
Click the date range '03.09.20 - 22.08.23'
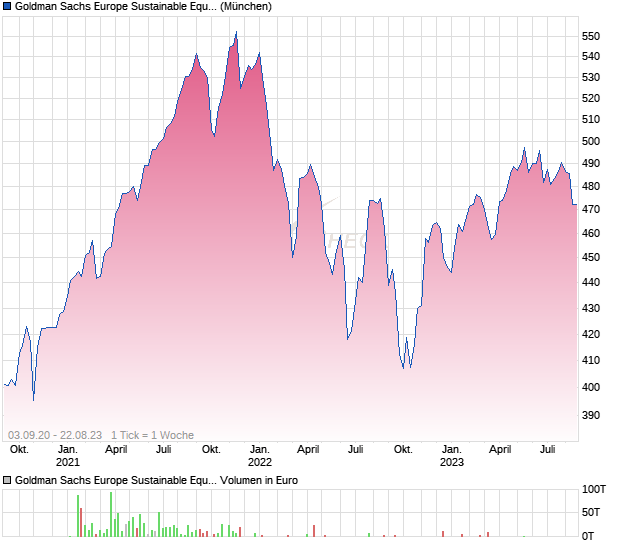click(x=55, y=435)
